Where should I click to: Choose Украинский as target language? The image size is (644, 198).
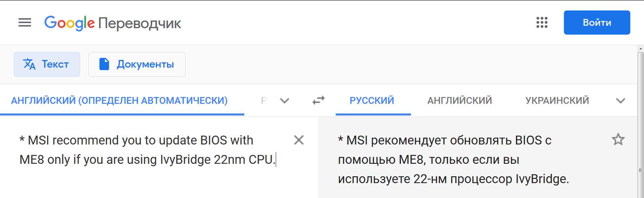pos(557,101)
